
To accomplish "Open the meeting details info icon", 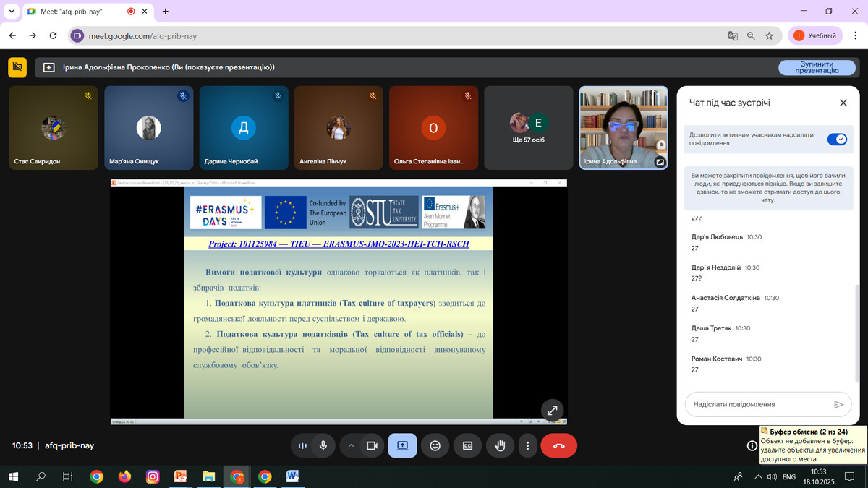I will 752,446.
